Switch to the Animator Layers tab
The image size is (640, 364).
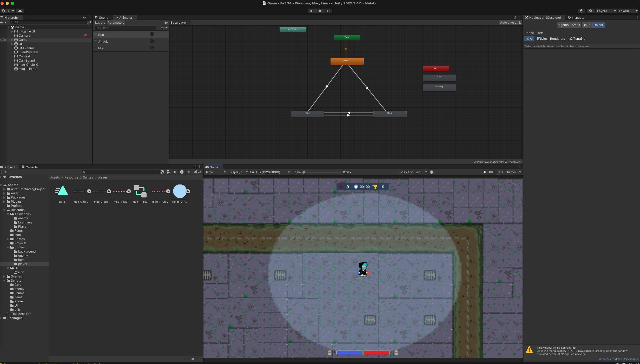(100, 23)
